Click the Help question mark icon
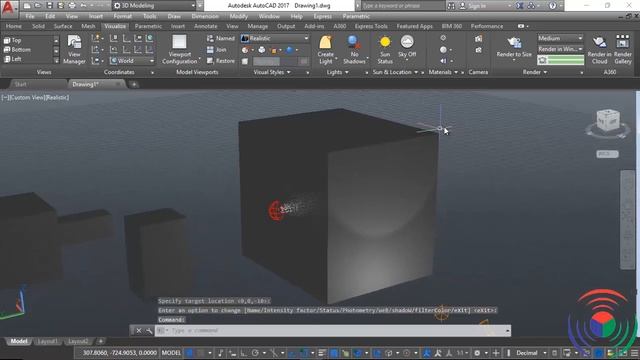640x360 pixels. click(x=552, y=6)
